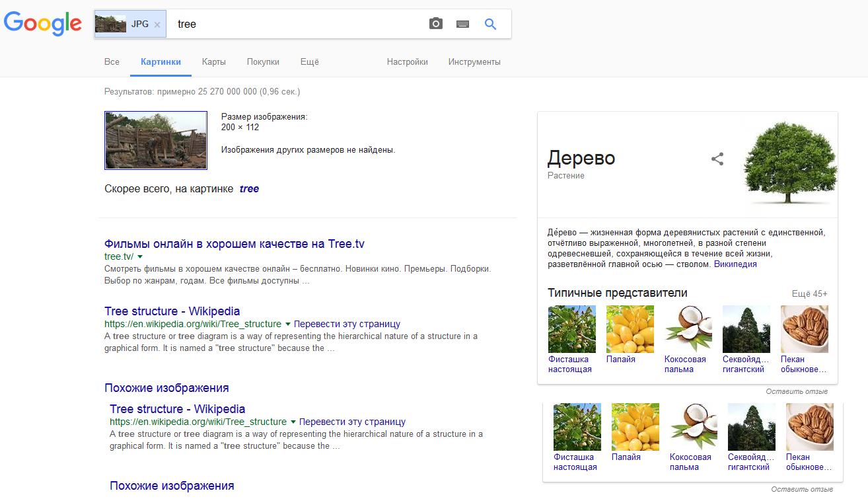Remove the JPG image chip from search

(x=157, y=24)
